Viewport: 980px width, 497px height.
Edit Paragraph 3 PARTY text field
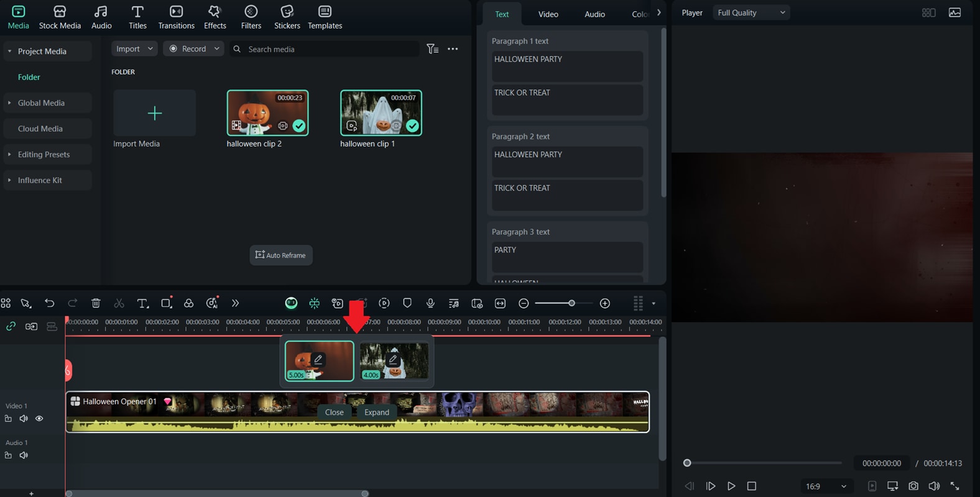(567, 257)
